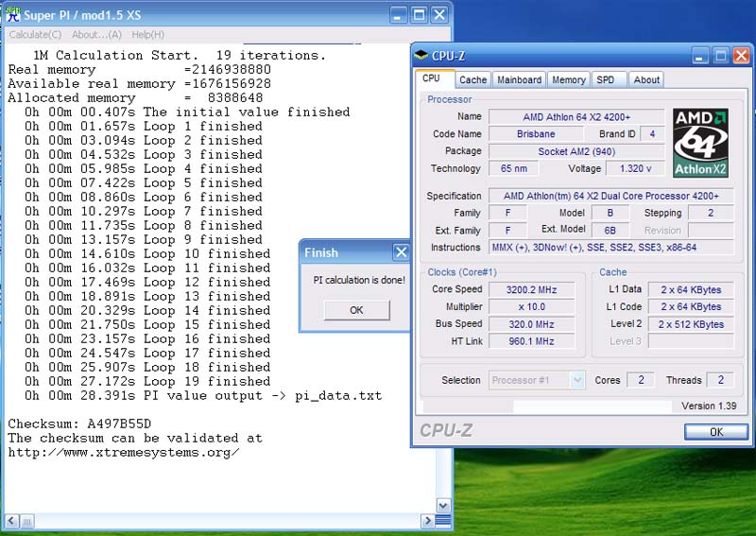Click the Loop 19 finished line
The image size is (756, 536).
click(147, 381)
